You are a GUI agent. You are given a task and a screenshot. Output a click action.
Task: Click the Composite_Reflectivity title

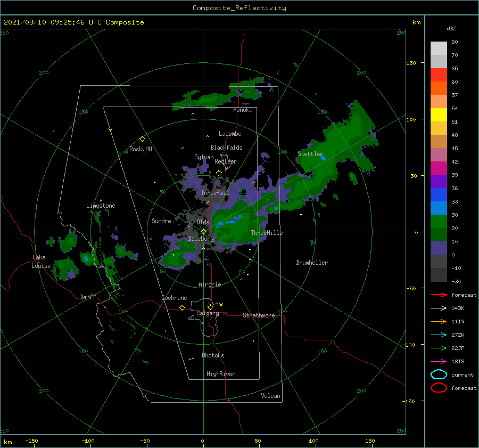click(x=239, y=8)
